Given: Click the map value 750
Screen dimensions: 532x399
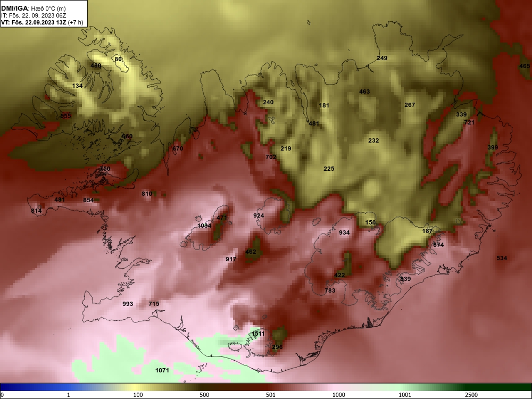Looking at the screenshot, I should click(105, 169).
